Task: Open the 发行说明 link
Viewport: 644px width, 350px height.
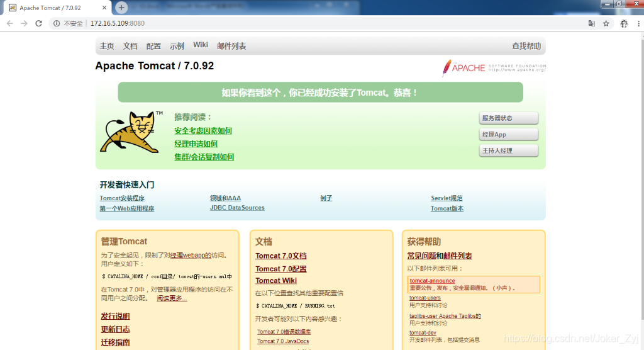Action: pos(116,316)
